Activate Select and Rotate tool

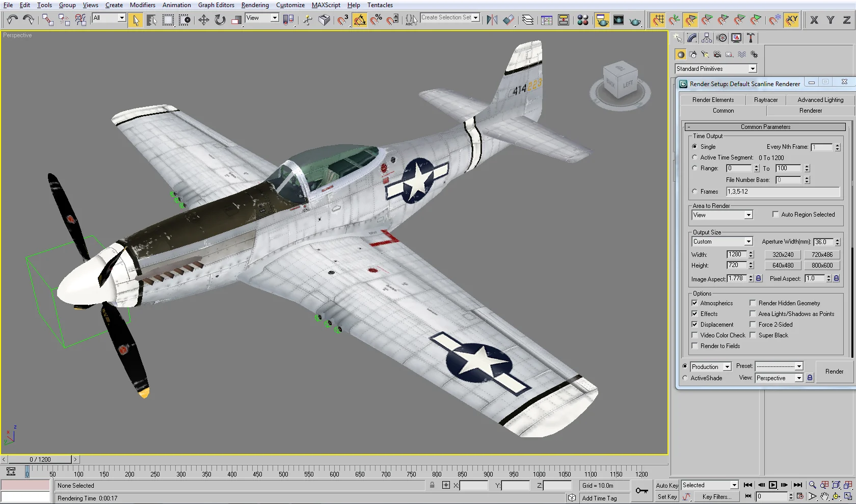coord(220,20)
